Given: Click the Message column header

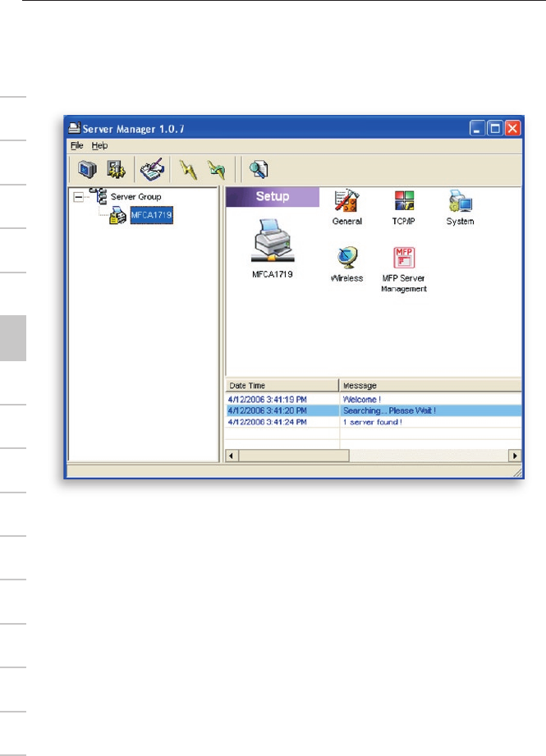Looking at the screenshot, I should 430,385.
